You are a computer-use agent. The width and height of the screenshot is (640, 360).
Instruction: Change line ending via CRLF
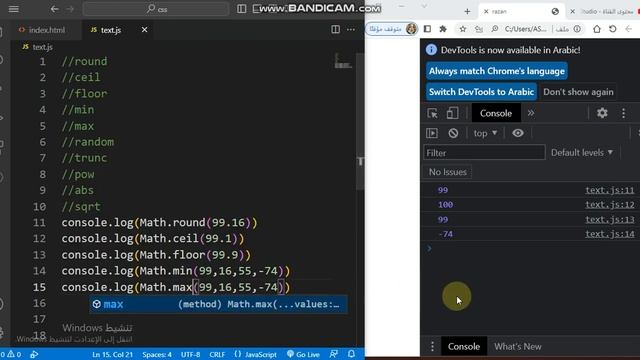click(x=217, y=354)
